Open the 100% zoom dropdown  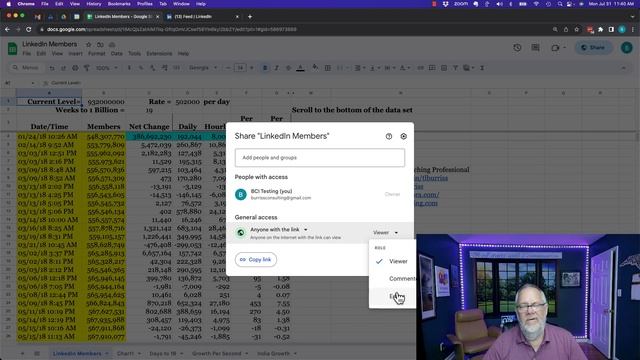pyautogui.click(x=107, y=68)
